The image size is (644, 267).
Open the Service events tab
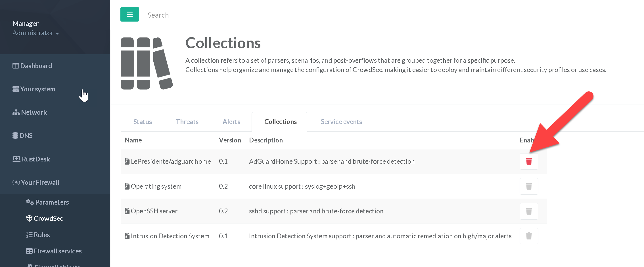pyautogui.click(x=341, y=122)
